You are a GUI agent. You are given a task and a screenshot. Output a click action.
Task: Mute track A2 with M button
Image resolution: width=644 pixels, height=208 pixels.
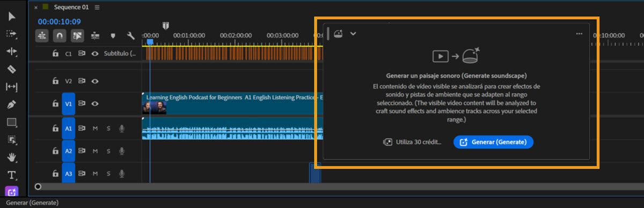95,151
